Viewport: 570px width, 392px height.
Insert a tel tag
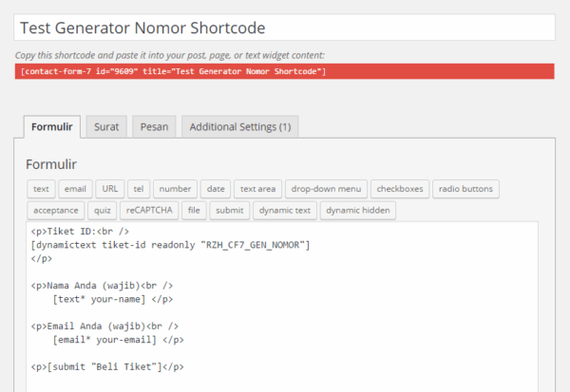(139, 189)
